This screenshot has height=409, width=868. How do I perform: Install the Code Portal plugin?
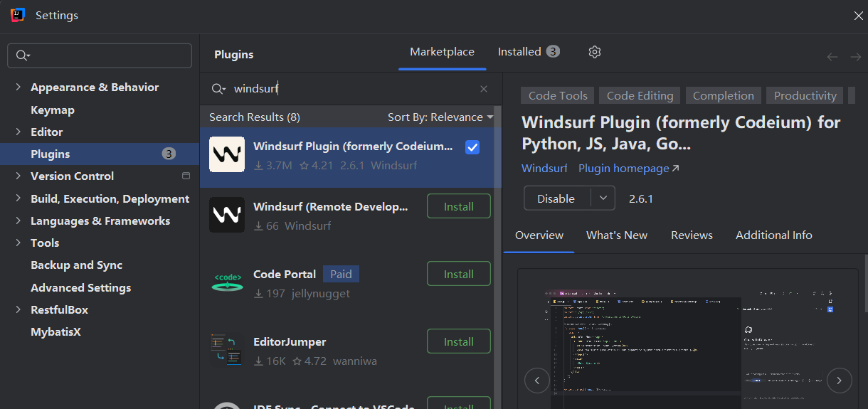[x=459, y=274]
